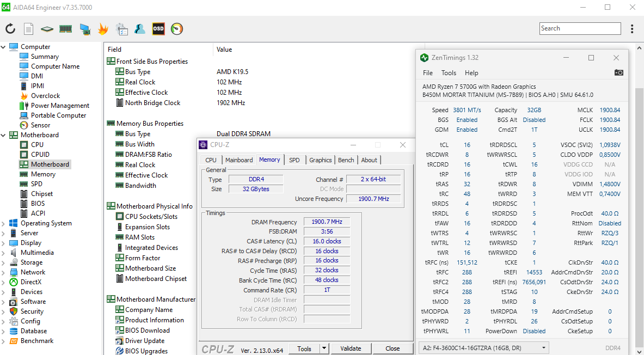Click the DRAM Frequency value in CPU-Z
Image resolution: width=644 pixels, height=355 pixels.
pos(327,222)
